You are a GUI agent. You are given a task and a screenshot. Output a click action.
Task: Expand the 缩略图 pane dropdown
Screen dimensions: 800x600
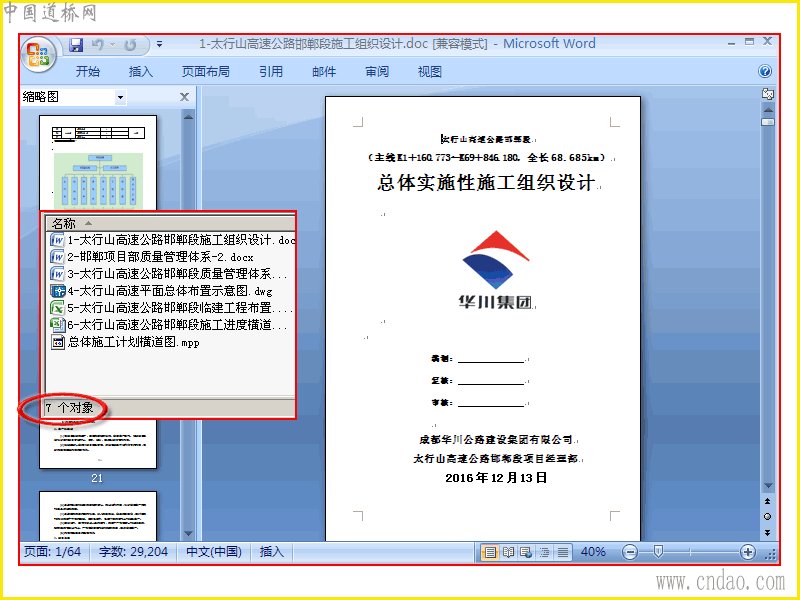click(x=120, y=97)
